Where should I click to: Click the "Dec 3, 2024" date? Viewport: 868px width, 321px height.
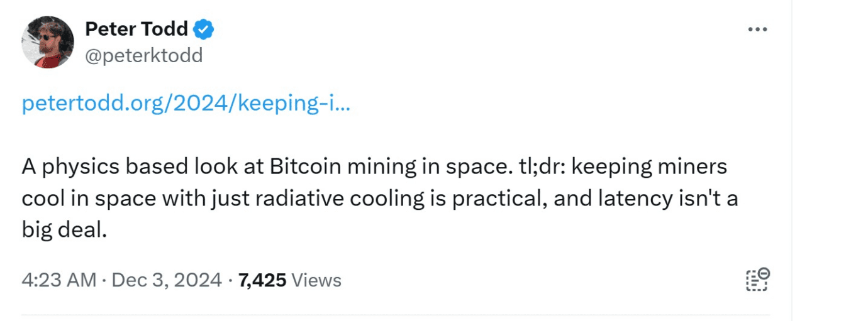coord(167,280)
